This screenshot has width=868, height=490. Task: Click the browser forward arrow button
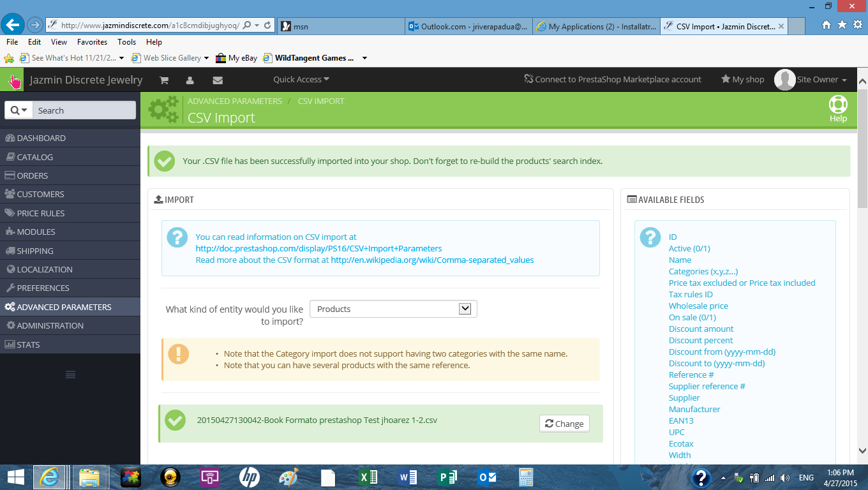(35, 26)
